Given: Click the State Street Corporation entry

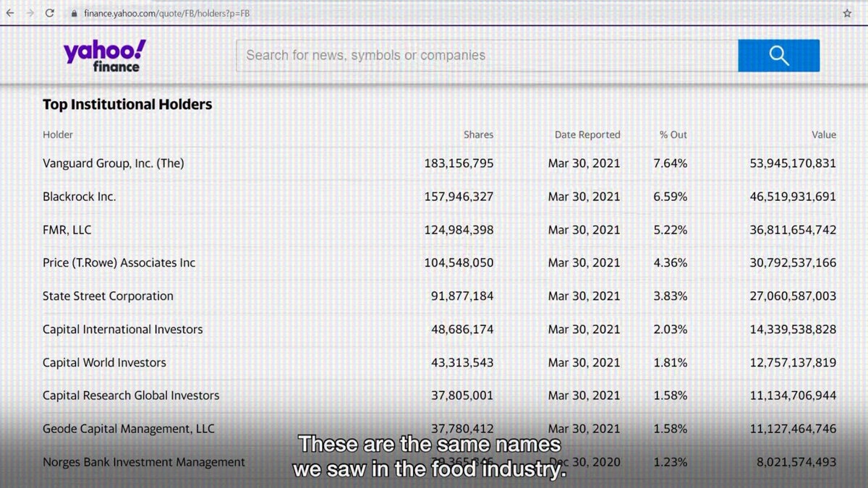Looking at the screenshot, I should [108, 296].
